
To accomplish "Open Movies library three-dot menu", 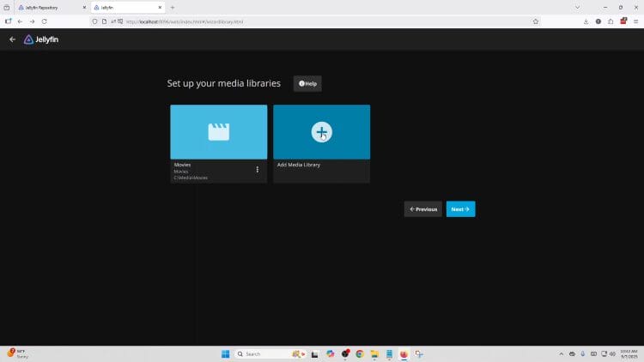I will coord(258,170).
